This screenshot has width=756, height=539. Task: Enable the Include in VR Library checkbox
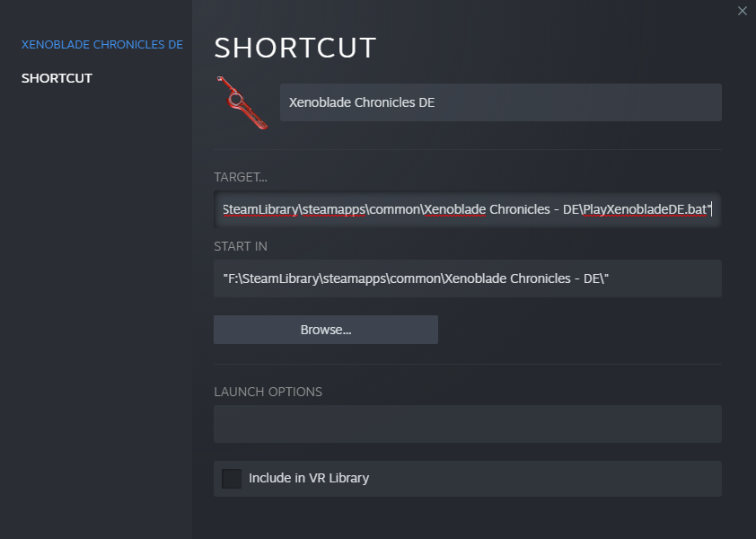(232, 478)
